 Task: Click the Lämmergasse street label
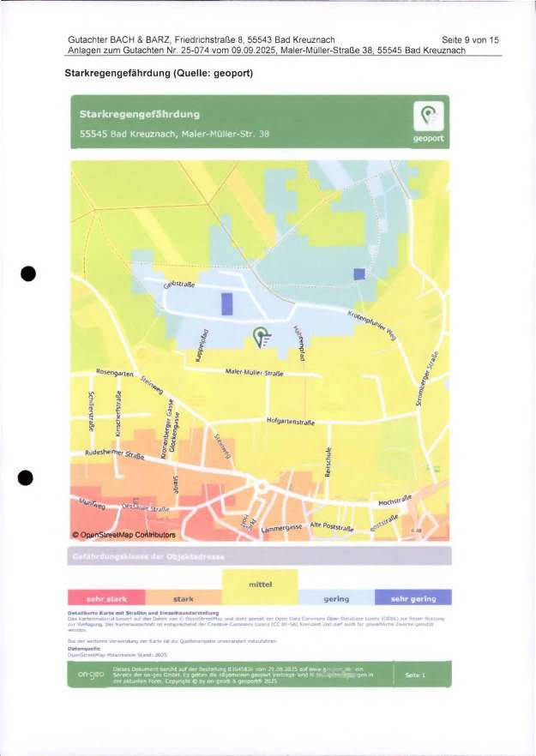(281, 528)
